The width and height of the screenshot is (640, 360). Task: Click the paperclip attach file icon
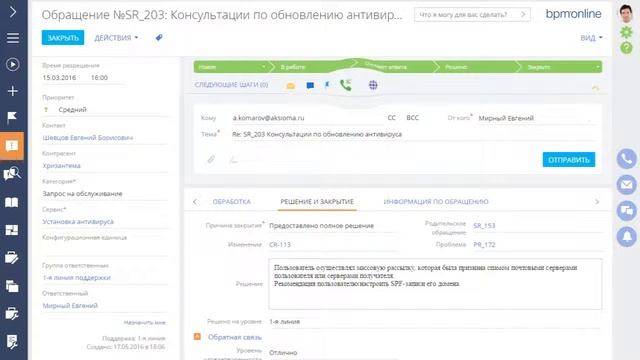(211, 159)
